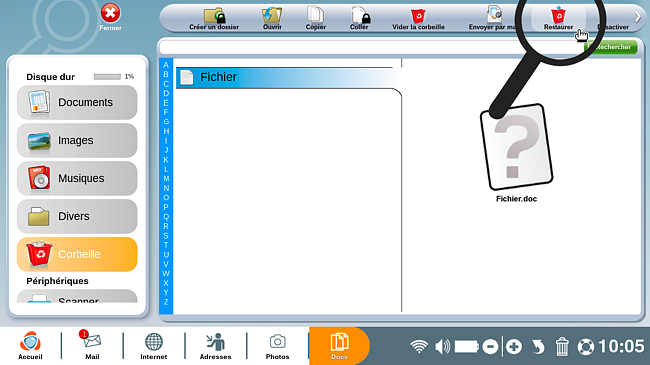Click the 10:05 clock

pos(621,346)
